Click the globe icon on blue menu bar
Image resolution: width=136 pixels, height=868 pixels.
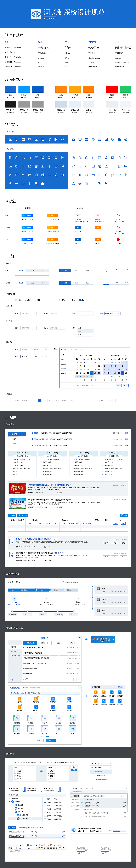pos(49,139)
